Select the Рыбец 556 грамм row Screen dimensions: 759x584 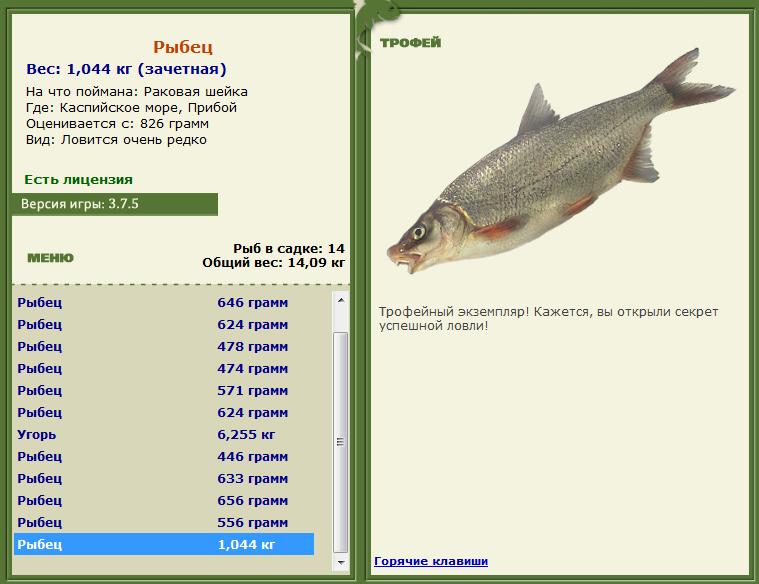164,523
